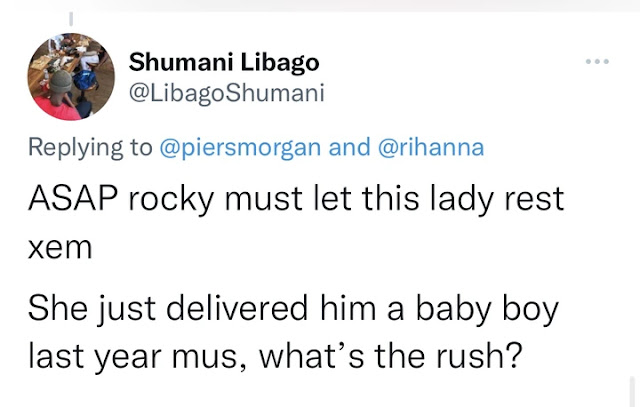Click the word "xem" in the tweet
The image size is (640, 407).
click(59, 247)
